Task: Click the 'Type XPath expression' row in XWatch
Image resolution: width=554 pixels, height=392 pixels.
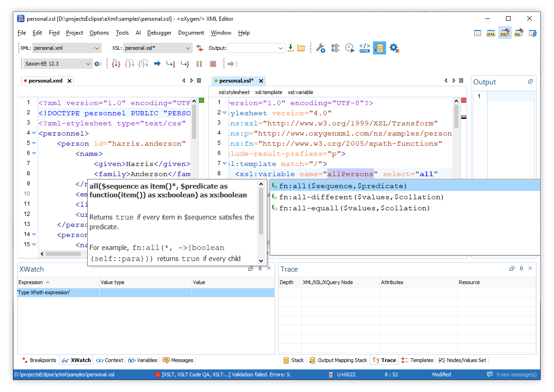Action: 146,292
